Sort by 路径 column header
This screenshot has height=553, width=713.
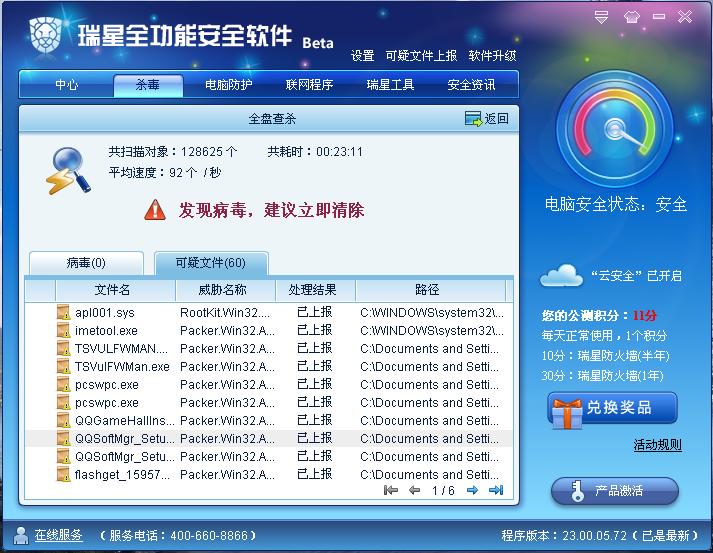[431, 290]
